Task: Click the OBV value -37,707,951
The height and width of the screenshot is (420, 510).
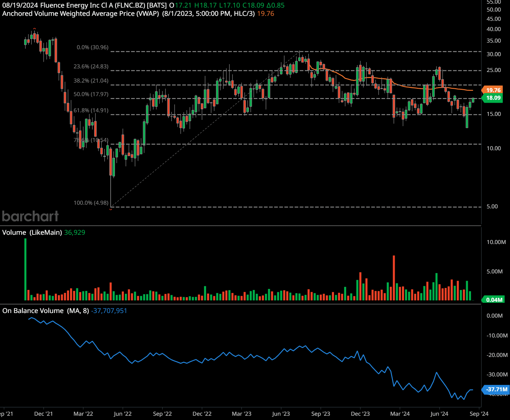Action: click(109, 311)
